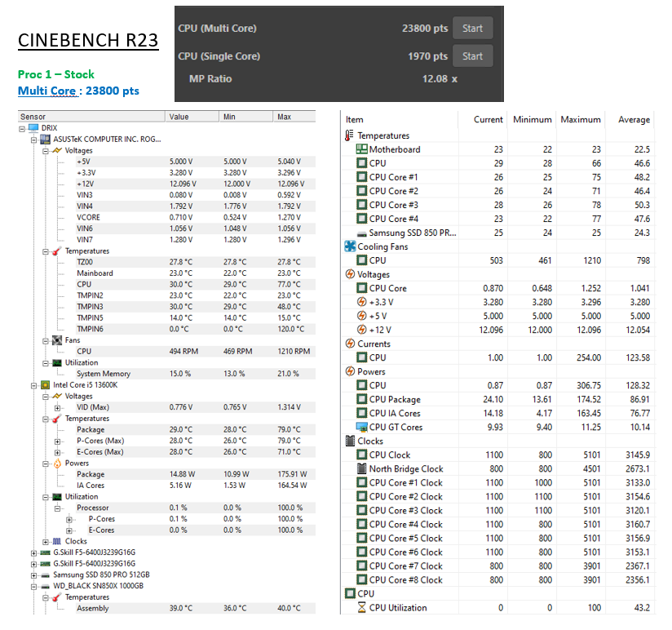Click the motherboard Utilization chart icon

click(57, 363)
